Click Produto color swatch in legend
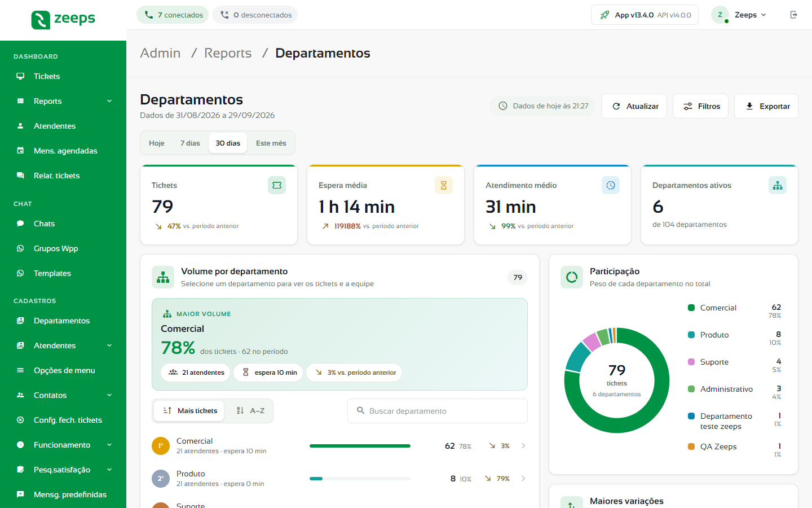 click(x=691, y=335)
